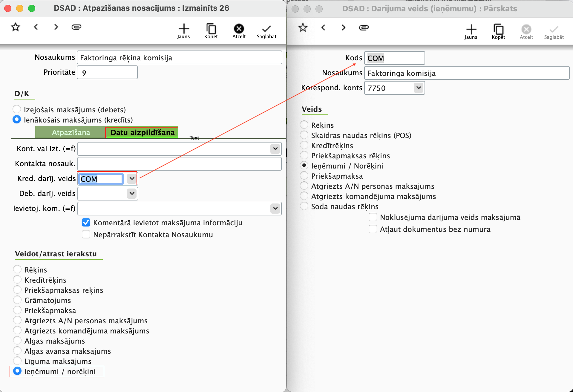Expand Kont. vai izt. (=f) dropdown
The width and height of the screenshot is (573, 392).
pyautogui.click(x=275, y=148)
